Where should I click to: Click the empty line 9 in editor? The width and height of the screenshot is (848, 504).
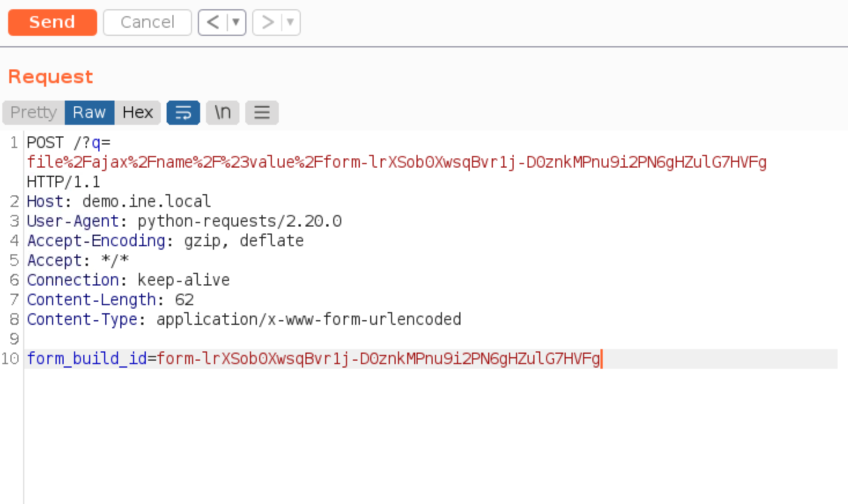click(x=431, y=339)
